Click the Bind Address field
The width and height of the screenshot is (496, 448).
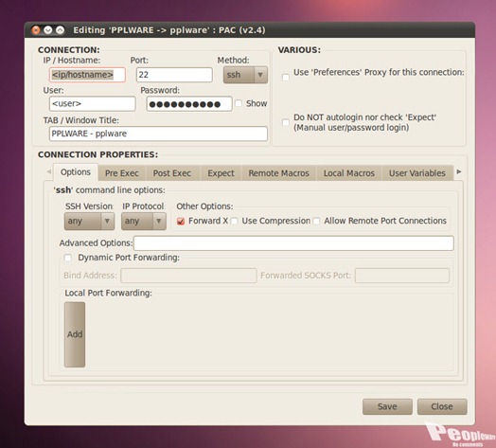(188, 276)
